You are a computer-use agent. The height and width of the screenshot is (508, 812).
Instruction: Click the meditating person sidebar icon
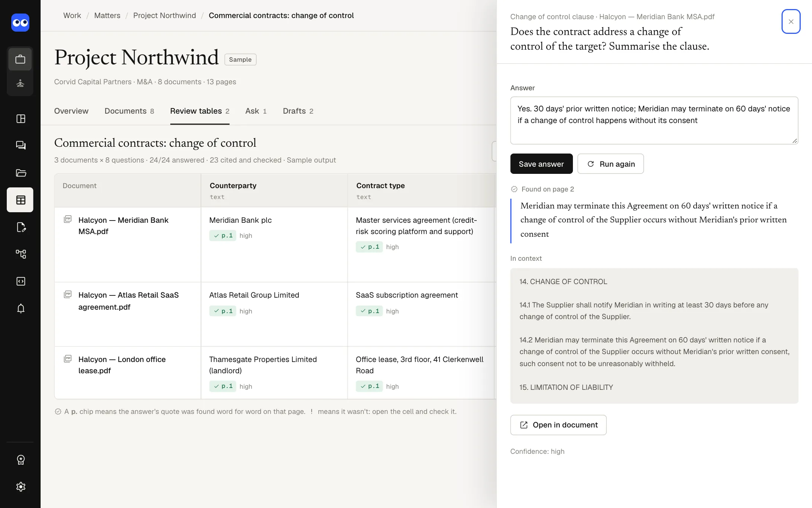tap(20, 83)
